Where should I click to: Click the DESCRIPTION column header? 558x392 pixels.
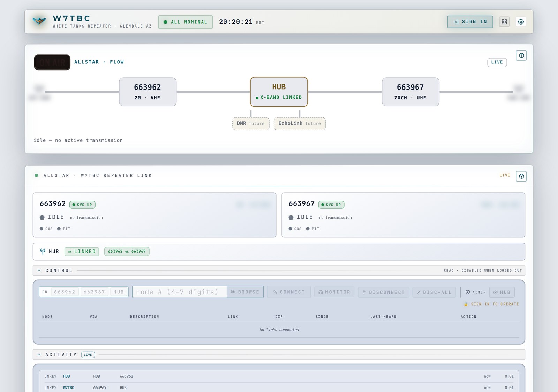pyautogui.click(x=144, y=317)
